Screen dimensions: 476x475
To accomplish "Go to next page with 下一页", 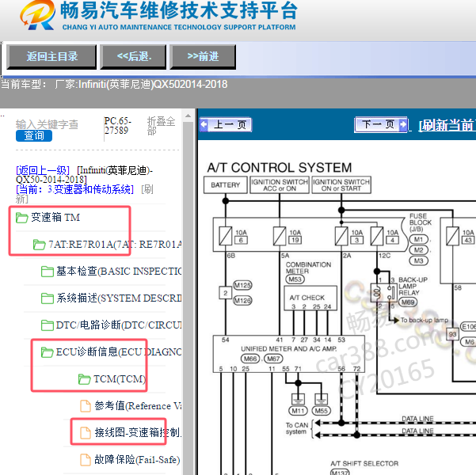I will (381, 125).
